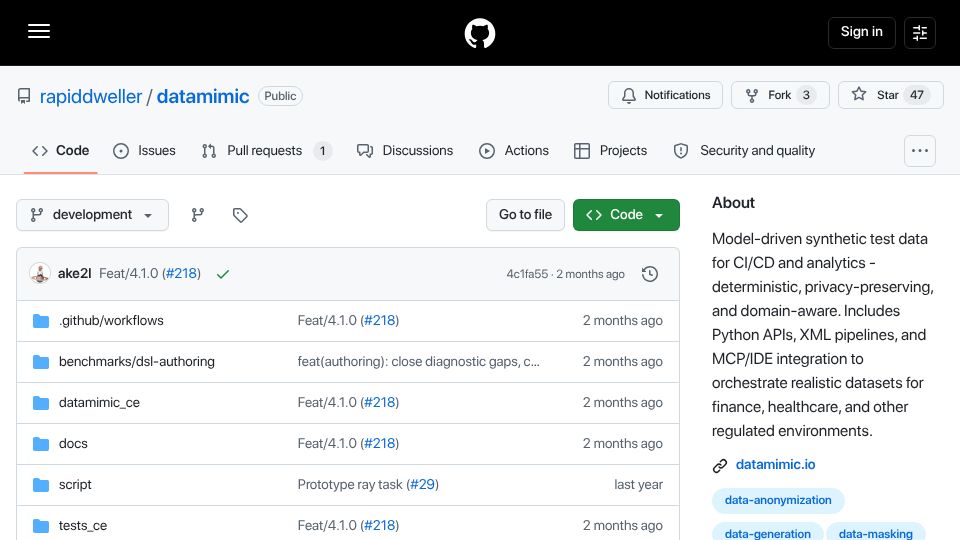Open the development branch selector dropdown
Screen dimensions: 960x540
pos(92,215)
